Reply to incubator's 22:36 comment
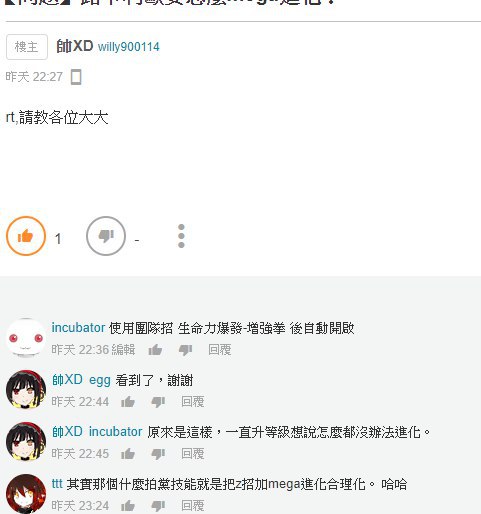Screen dimensions: 481x514 (x=220, y=350)
